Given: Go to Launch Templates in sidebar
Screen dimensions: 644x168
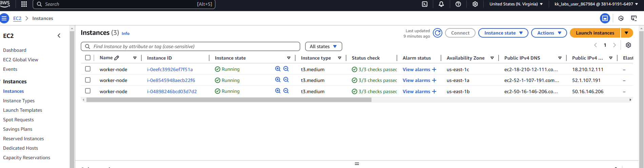Looking at the screenshot, I should pos(23,110).
